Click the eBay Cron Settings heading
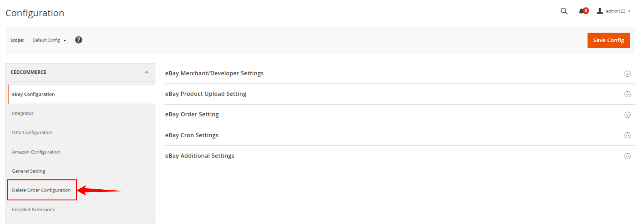 (192, 135)
